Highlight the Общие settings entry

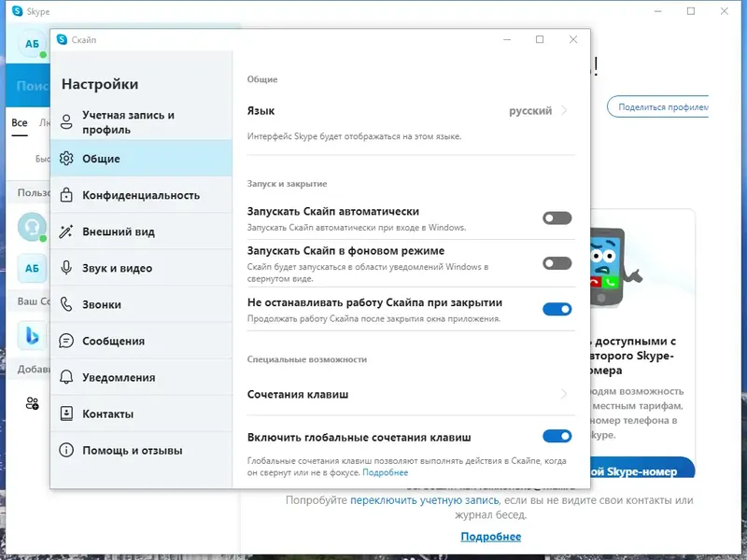[x=101, y=159]
